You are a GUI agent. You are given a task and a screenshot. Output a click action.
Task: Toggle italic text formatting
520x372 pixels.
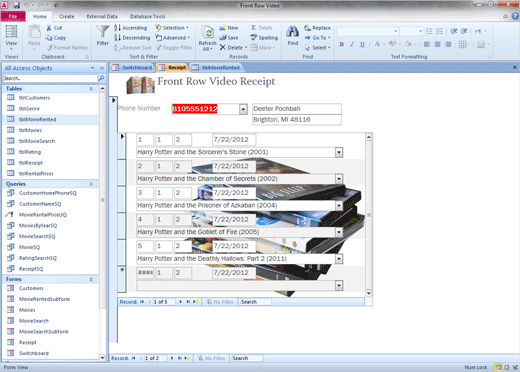(352, 44)
